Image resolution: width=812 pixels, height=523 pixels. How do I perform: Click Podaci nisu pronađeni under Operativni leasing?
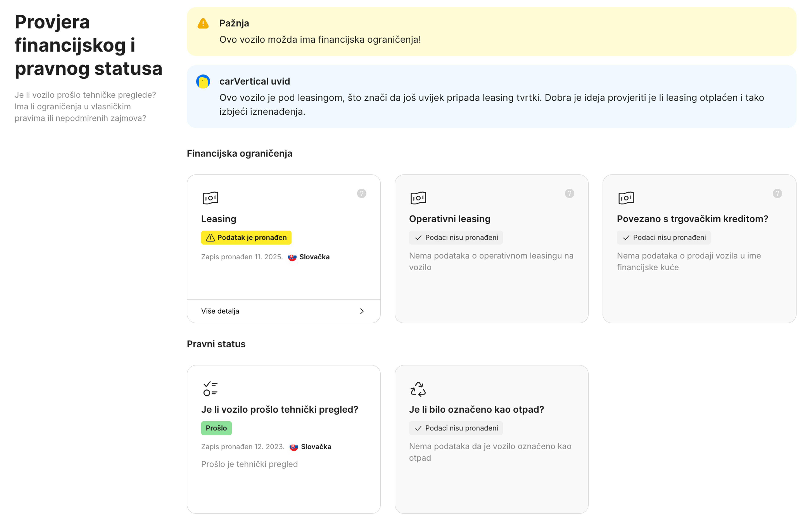pyautogui.click(x=456, y=238)
